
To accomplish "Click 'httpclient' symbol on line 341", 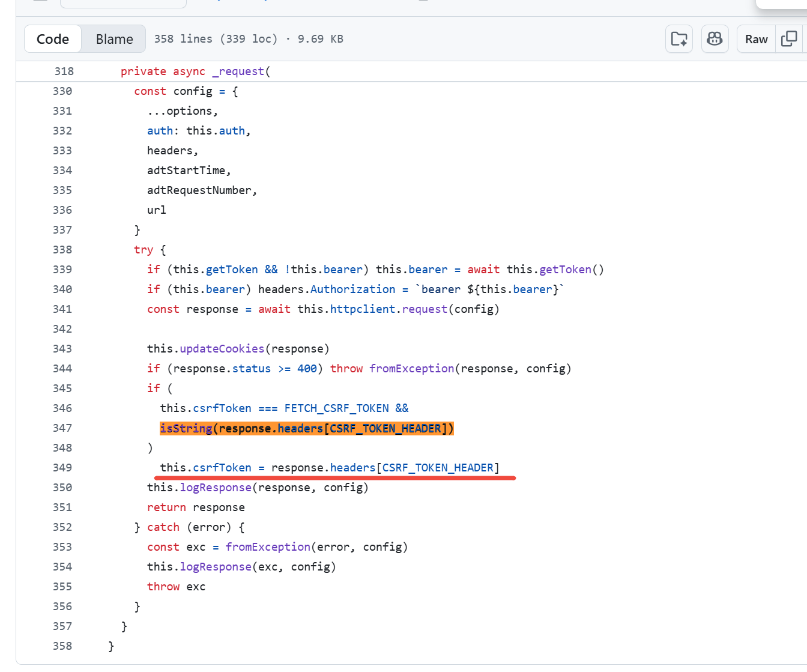I will coord(363,309).
